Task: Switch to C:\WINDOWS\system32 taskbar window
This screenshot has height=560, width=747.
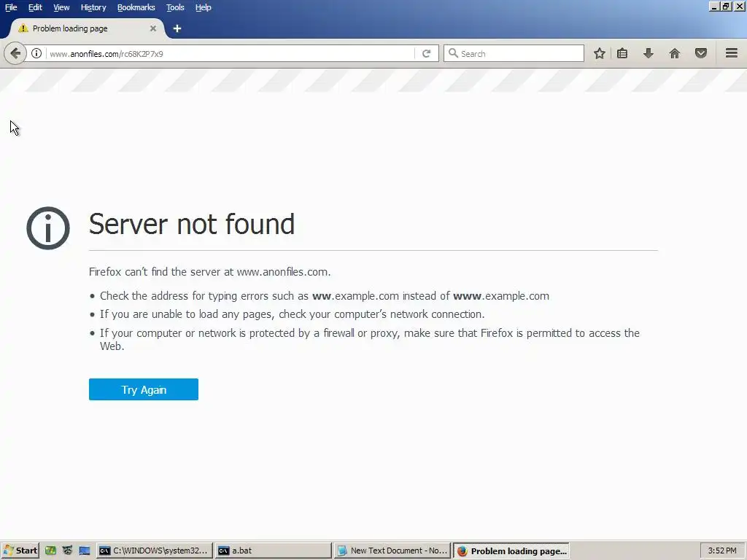Action: coord(155,551)
